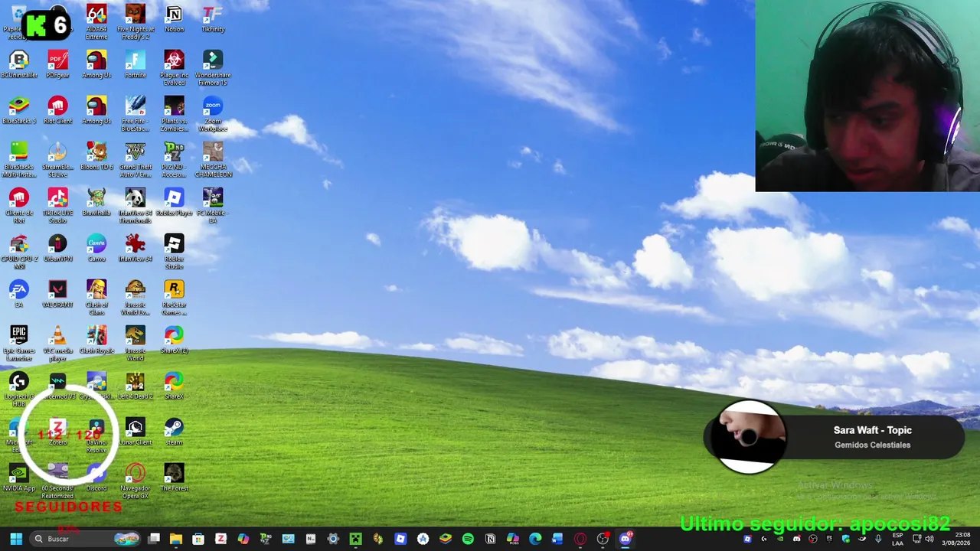This screenshot has width=980, height=551.
Task: Select the Notion desktop icon
Action: pyautogui.click(x=174, y=19)
